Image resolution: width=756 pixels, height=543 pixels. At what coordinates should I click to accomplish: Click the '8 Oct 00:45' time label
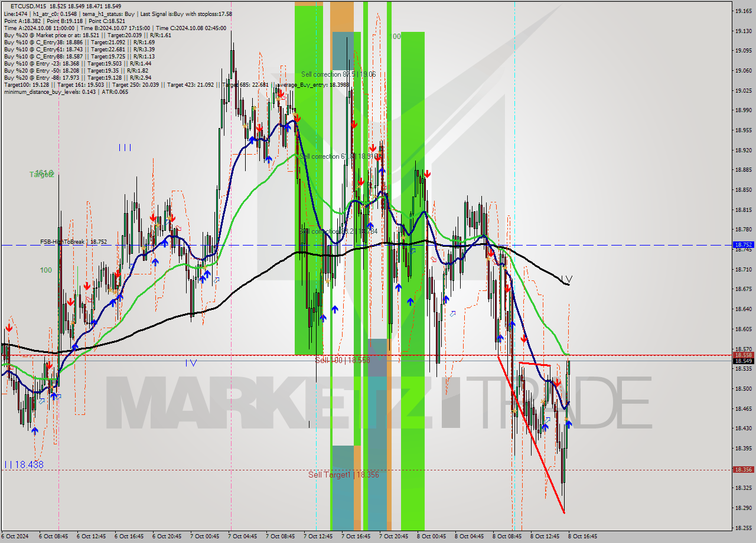[x=432, y=537]
